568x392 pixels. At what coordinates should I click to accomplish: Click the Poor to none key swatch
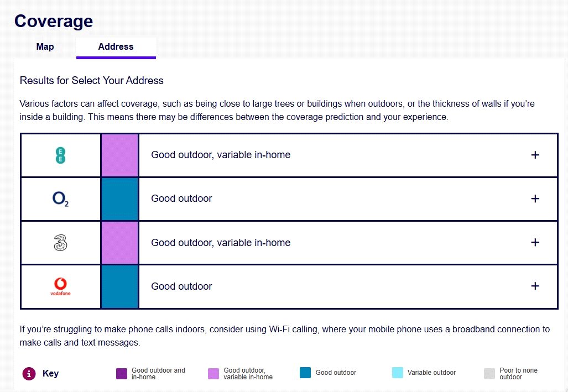489,374
